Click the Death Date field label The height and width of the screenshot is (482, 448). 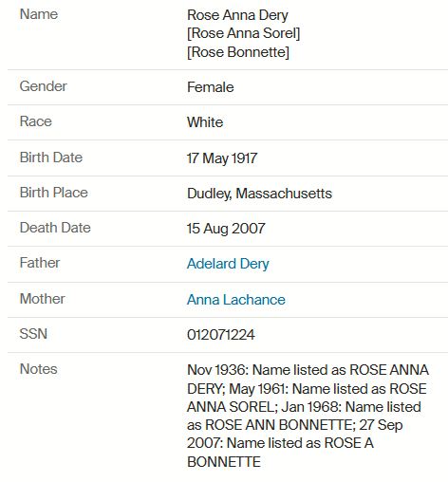pyautogui.click(x=55, y=228)
